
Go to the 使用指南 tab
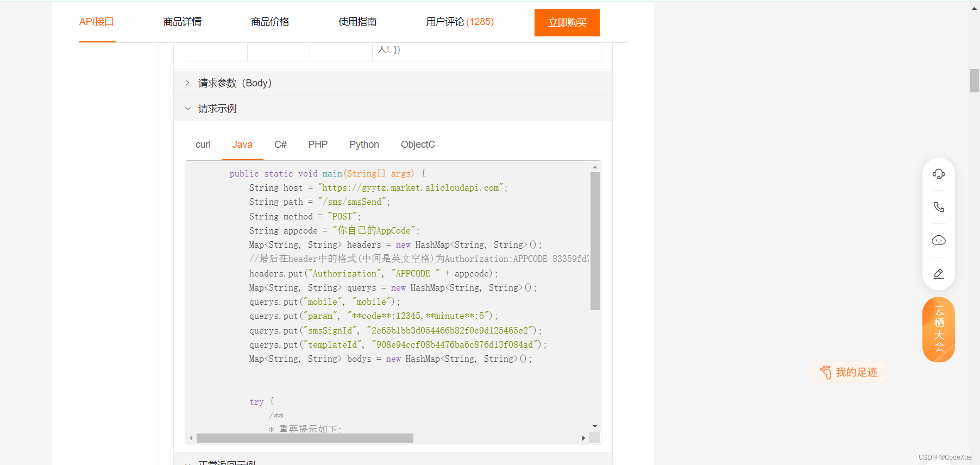(357, 22)
